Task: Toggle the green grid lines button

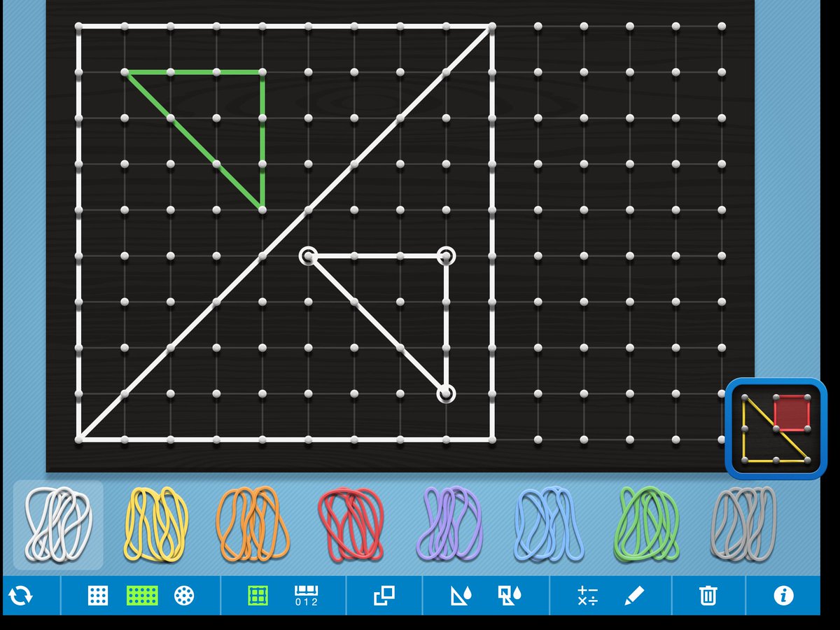Action: pyautogui.click(x=258, y=596)
